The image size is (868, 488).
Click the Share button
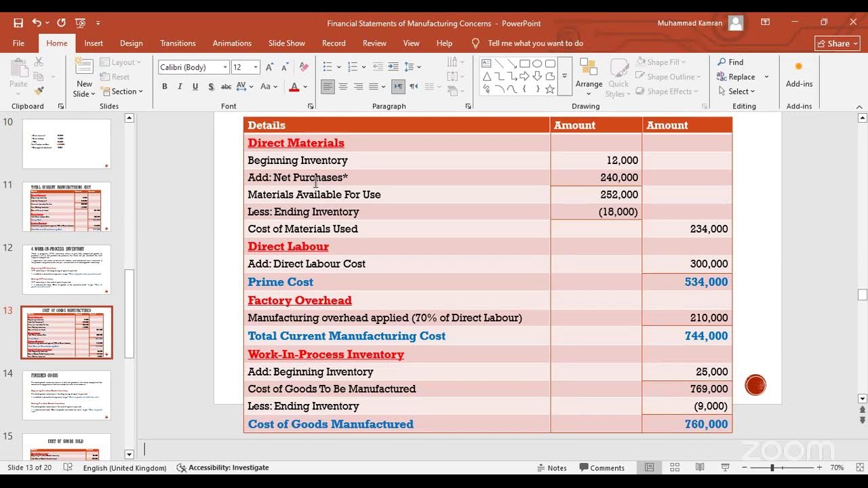(x=838, y=43)
